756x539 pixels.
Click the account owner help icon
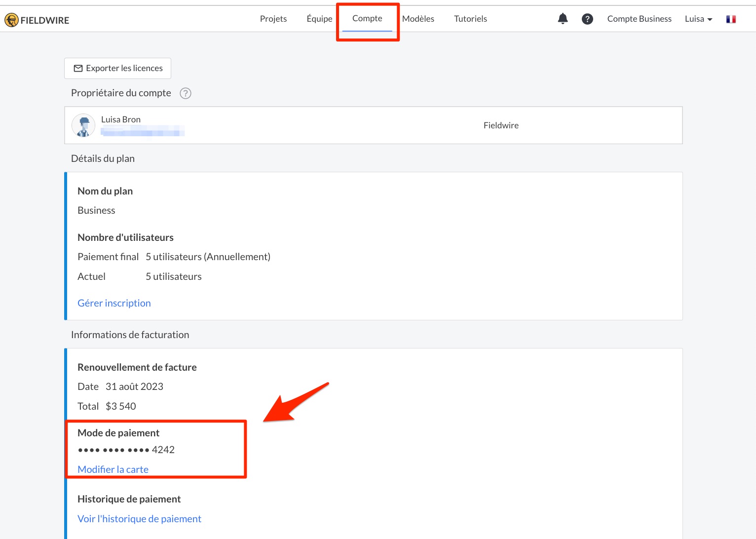point(186,93)
